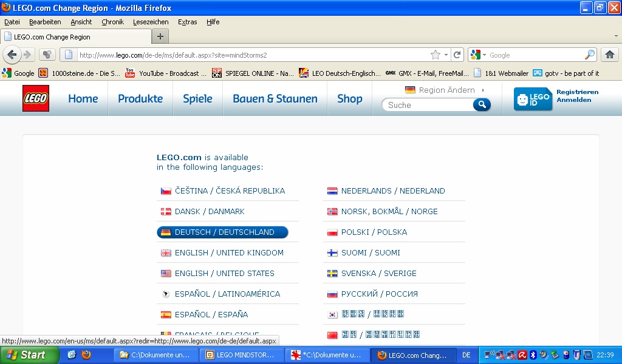Open the GMX - E-Mail bookmark
622x364 pixels.
click(427, 73)
